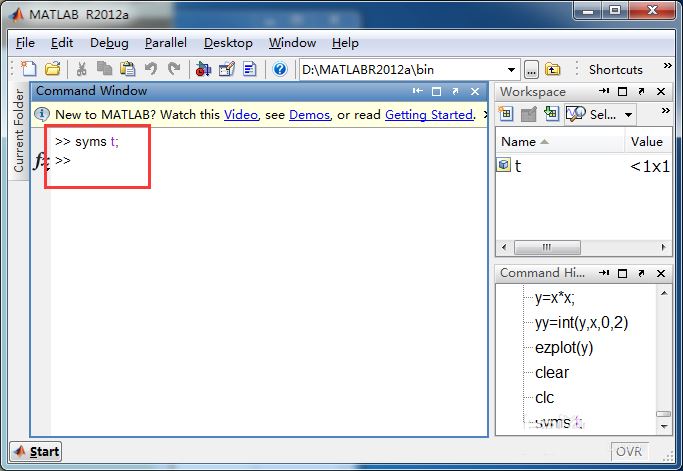Click the Open Variable icon in Workspace
Image resolution: width=683 pixels, height=471 pixels.
[x=528, y=115]
